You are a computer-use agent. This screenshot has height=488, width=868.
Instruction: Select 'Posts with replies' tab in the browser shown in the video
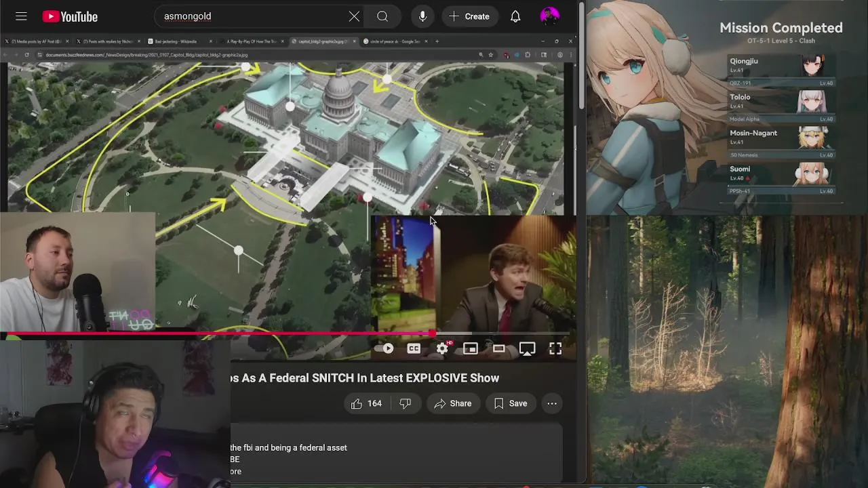[x=107, y=41]
